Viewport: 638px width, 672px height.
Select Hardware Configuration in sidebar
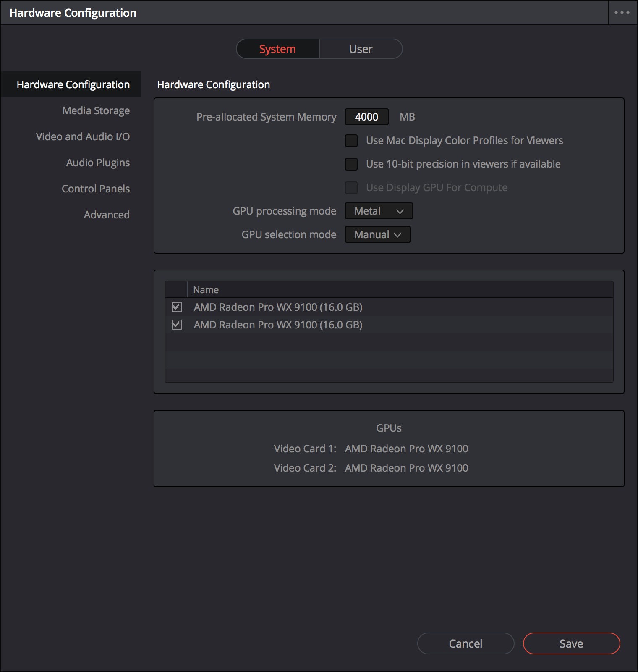(73, 85)
